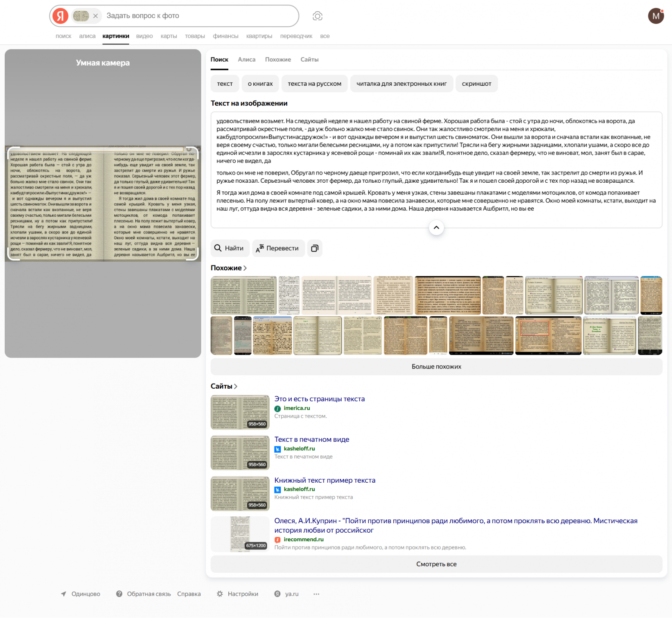Translate the recognized text with 'Перевести'
The width and height of the screenshot is (672, 618).
[x=278, y=248]
